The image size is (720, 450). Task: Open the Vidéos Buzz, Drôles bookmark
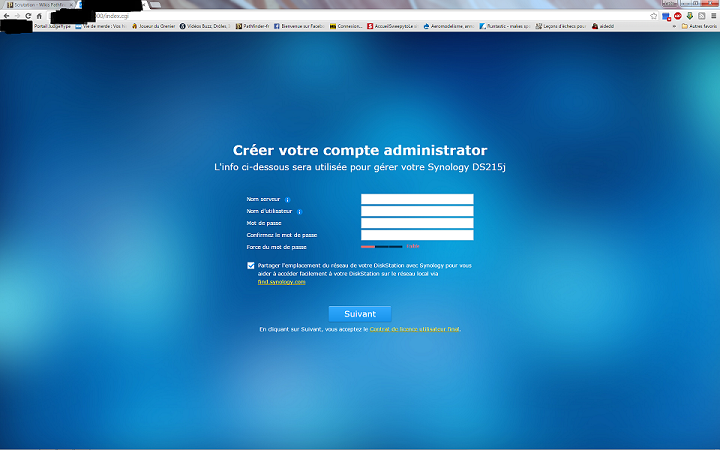pyautogui.click(x=205, y=26)
